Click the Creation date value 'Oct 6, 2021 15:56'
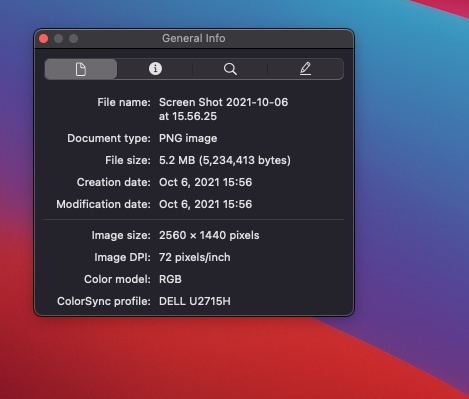The width and height of the screenshot is (469, 399). click(205, 182)
